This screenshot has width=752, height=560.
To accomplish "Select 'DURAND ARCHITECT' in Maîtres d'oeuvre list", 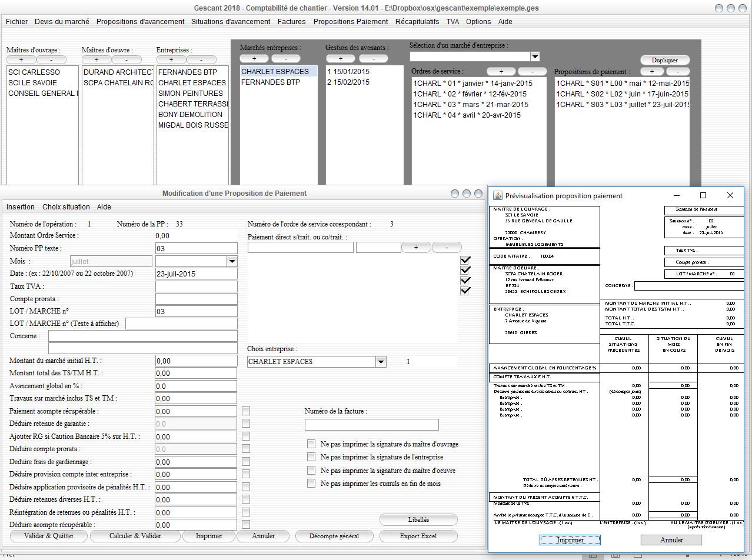I will coord(118,72).
